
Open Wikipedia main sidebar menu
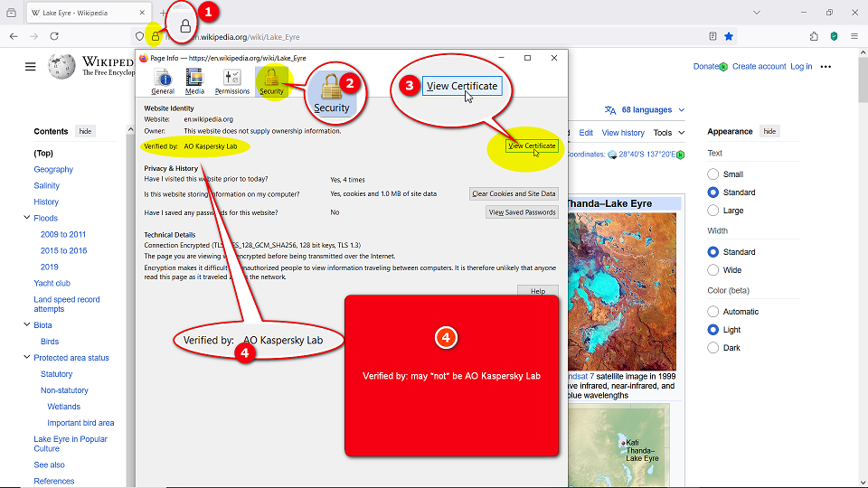pos(31,67)
